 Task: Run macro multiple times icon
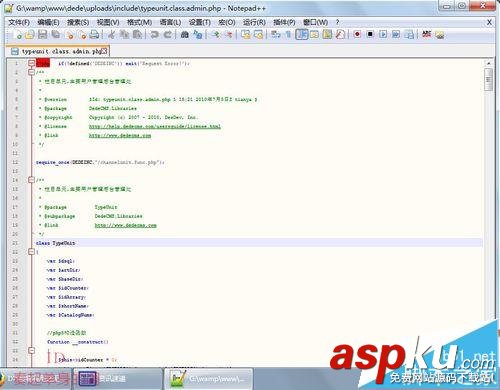pyautogui.click(x=396, y=34)
